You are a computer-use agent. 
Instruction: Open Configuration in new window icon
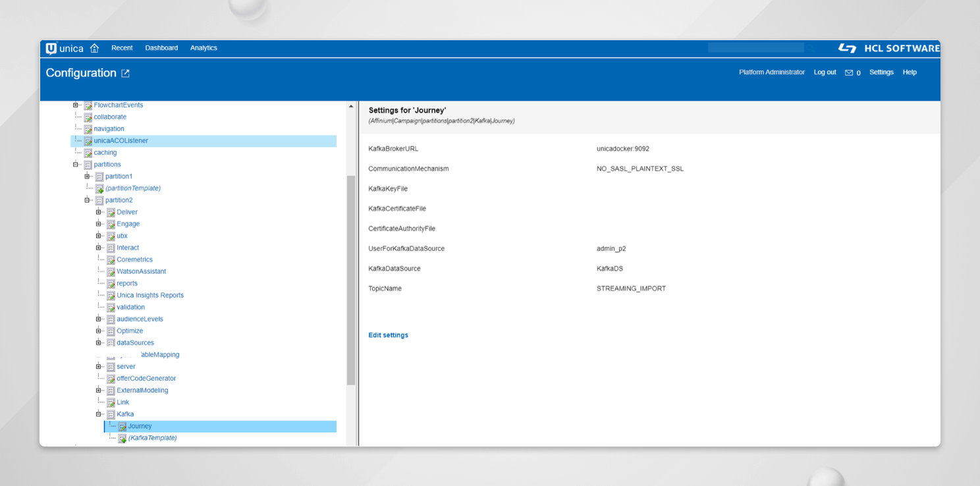pyautogui.click(x=125, y=73)
